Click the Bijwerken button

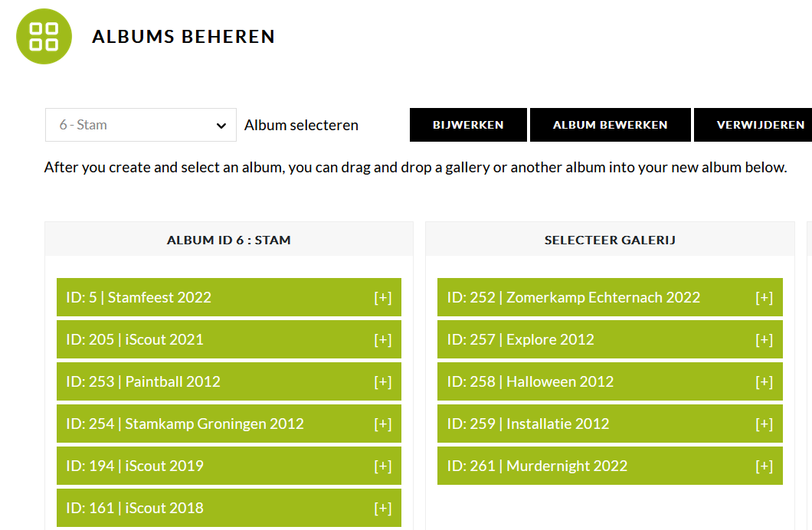tap(468, 125)
